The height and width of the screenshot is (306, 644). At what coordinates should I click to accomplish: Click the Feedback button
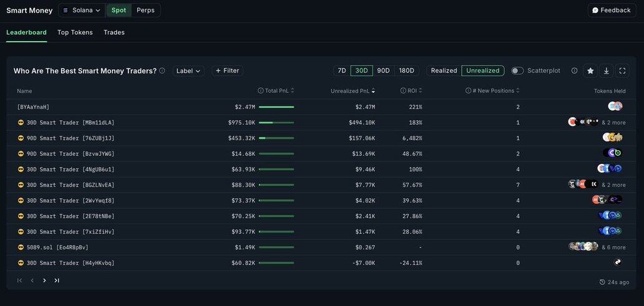[612, 10]
